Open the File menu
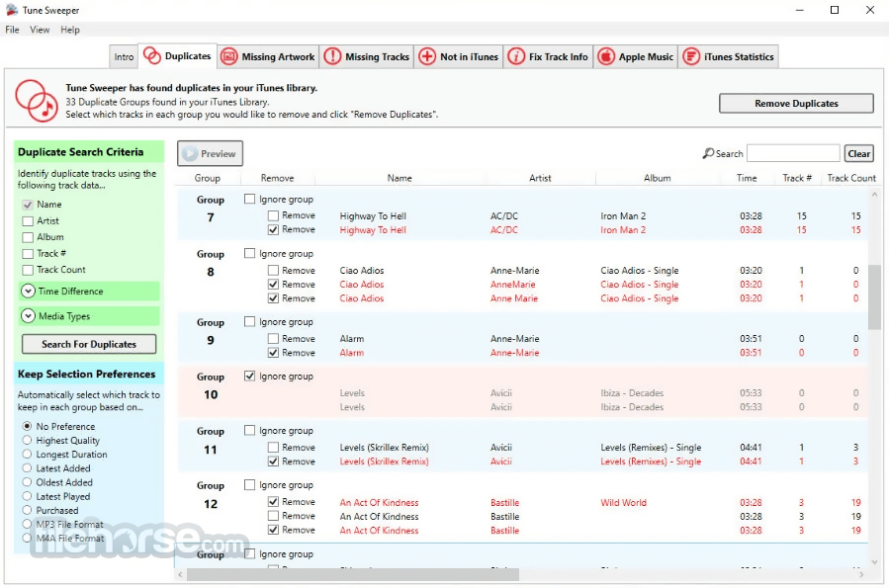The width and height of the screenshot is (889, 588). [x=13, y=30]
